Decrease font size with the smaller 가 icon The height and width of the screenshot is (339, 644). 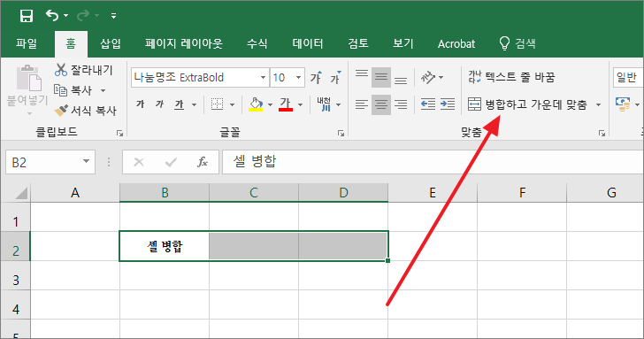[x=335, y=77]
